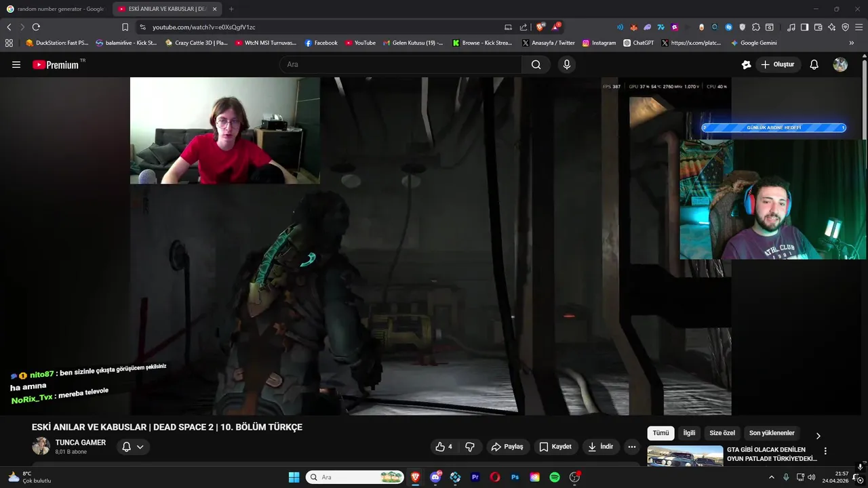Screen dimensions: 868x488
Task: Open the GTA GİBİ OLACAK recommended video title
Action: (772, 454)
